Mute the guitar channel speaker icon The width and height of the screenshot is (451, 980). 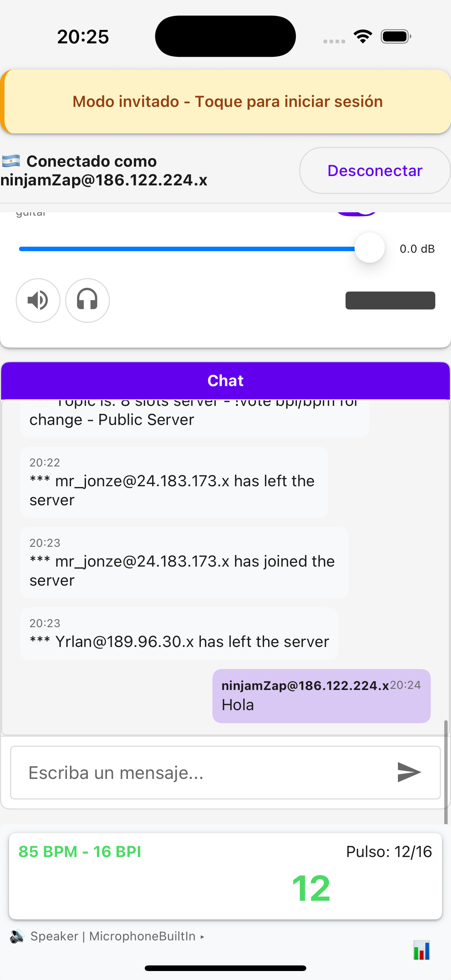point(38,301)
